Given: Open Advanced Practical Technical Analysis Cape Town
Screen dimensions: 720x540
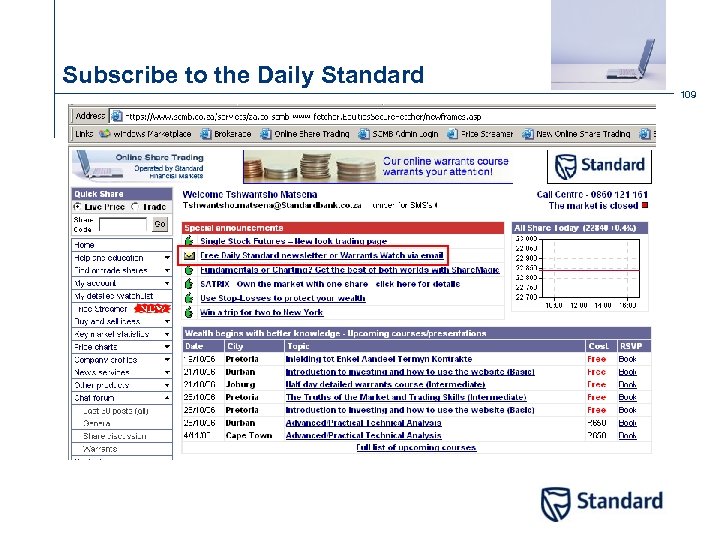Looking at the screenshot, I should (363, 435).
